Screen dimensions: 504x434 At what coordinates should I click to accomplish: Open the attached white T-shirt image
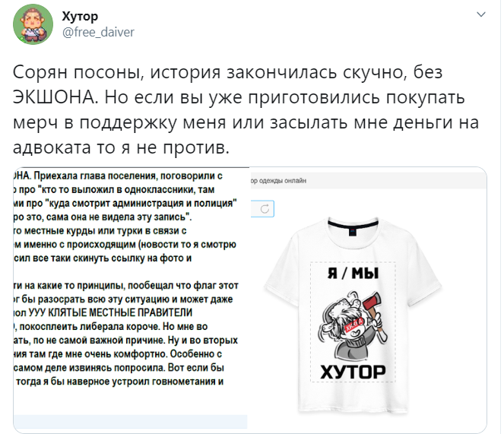(x=369, y=299)
